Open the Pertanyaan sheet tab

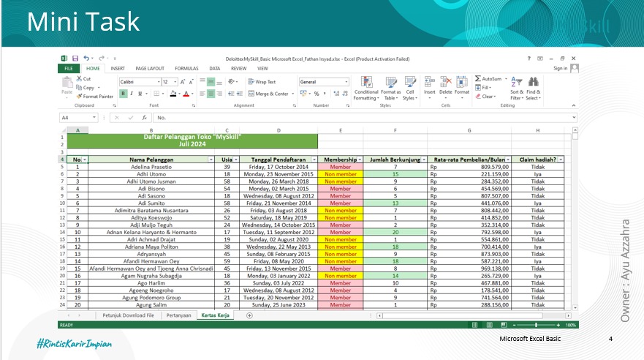tap(178, 315)
